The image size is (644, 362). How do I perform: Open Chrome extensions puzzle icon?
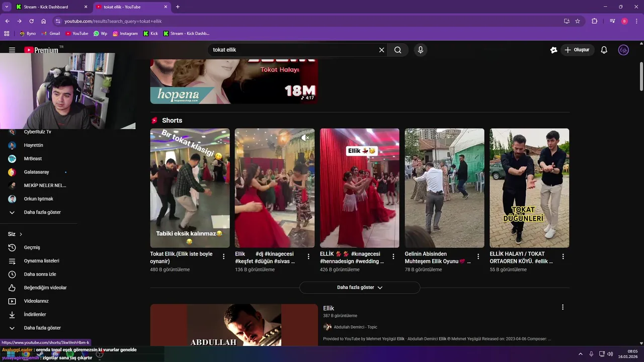594,21
